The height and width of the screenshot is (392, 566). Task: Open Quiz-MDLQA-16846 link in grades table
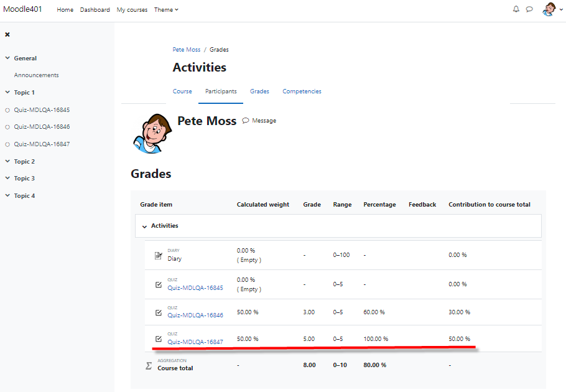pyautogui.click(x=195, y=315)
